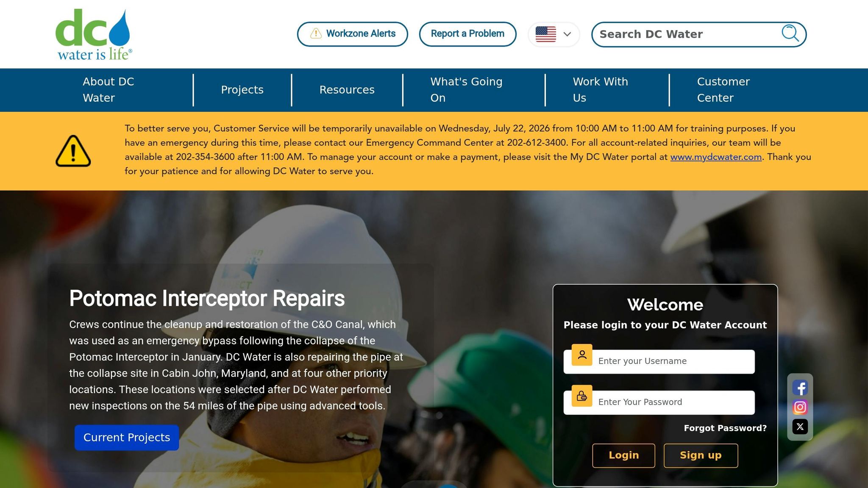Viewport: 868px width, 488px height.
Task: Open the Forgot Password link
Action: 726,428
